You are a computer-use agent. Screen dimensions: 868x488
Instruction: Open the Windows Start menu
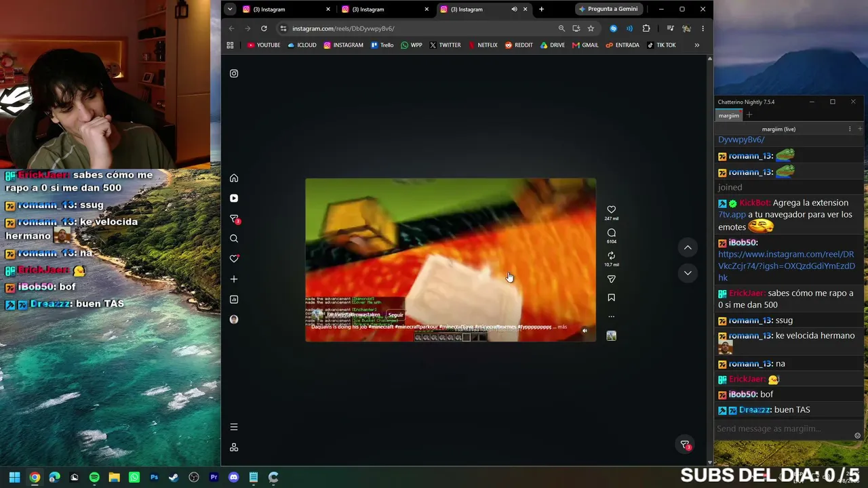point(14,477)
